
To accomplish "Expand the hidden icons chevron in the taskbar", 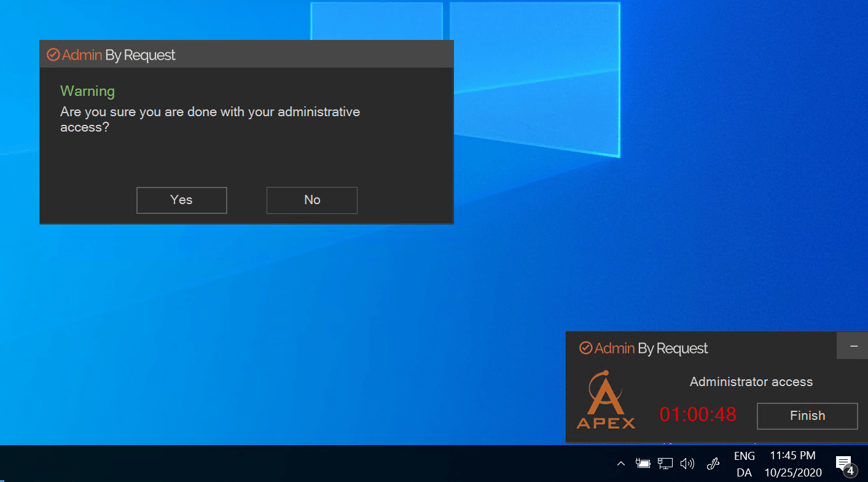I will pyautogui.click(x=620, y=464).
